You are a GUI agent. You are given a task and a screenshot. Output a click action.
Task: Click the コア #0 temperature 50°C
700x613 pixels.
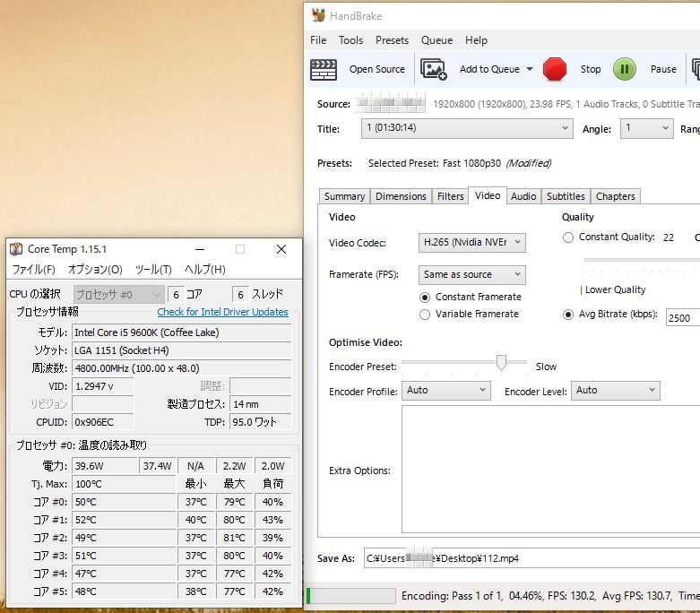(x=124, y=502)
